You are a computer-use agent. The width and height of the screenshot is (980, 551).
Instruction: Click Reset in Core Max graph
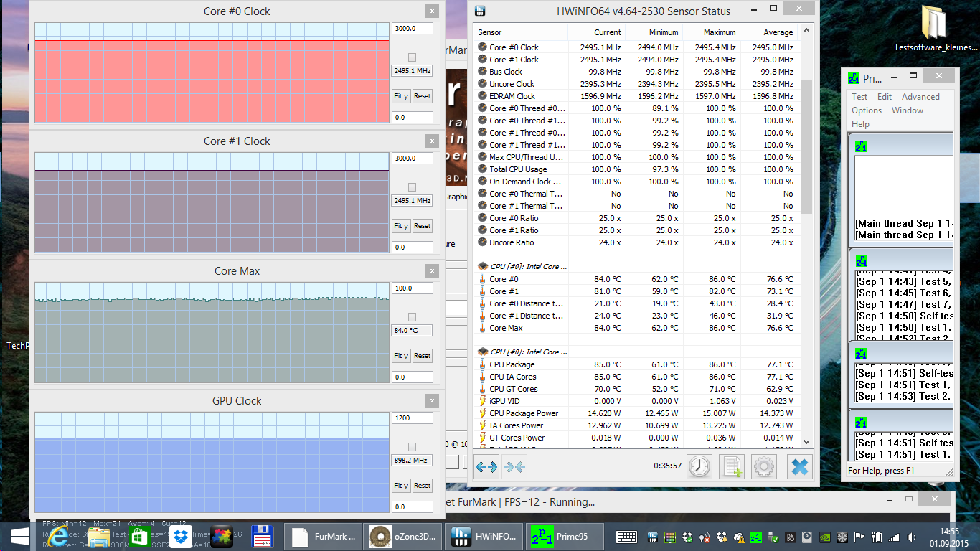[x=423, y=356]
